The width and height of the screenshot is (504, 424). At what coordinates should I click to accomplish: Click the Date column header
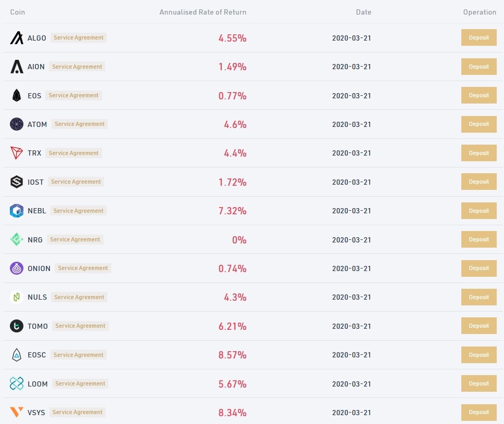click(363, 12)
